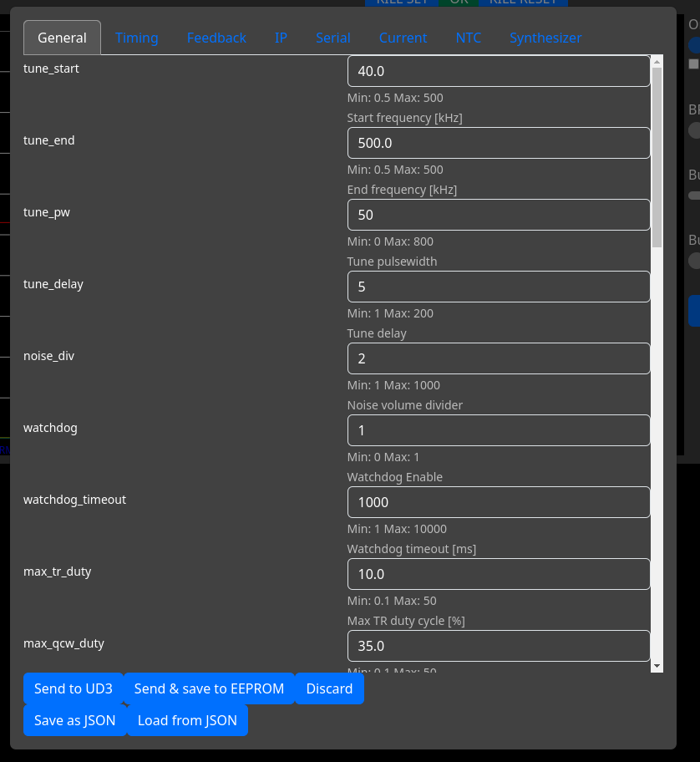The width and height of the screenshot is (700, 762).
Task: Click the 'Start frequency [kHz]' description
Action: tap(404, 118)
